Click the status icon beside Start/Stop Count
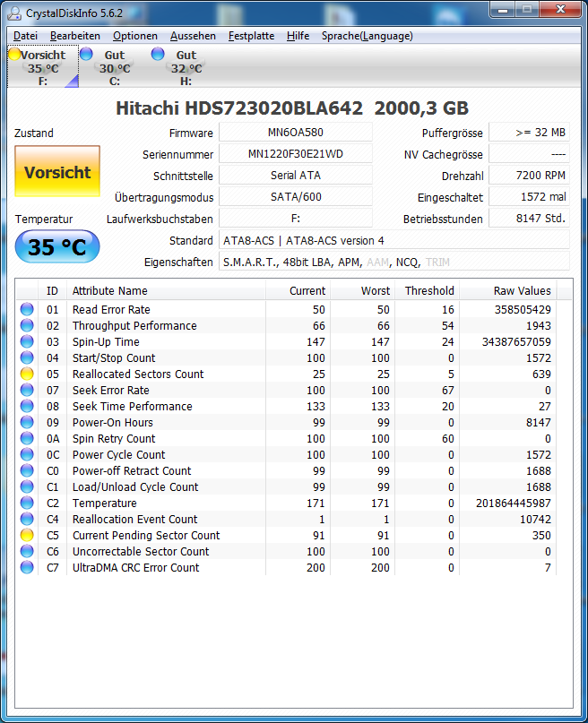This screenshot has width=588, height=723. coord(27,357)
